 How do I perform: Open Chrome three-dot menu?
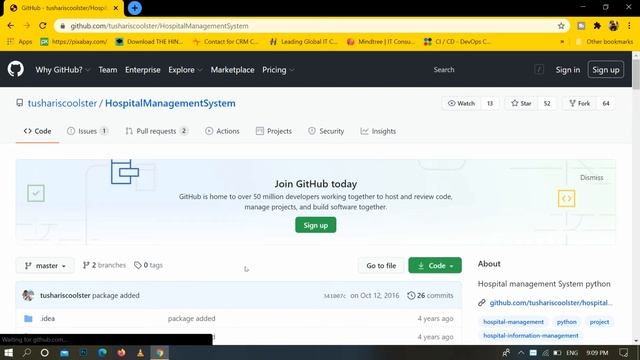coord(629,26)
